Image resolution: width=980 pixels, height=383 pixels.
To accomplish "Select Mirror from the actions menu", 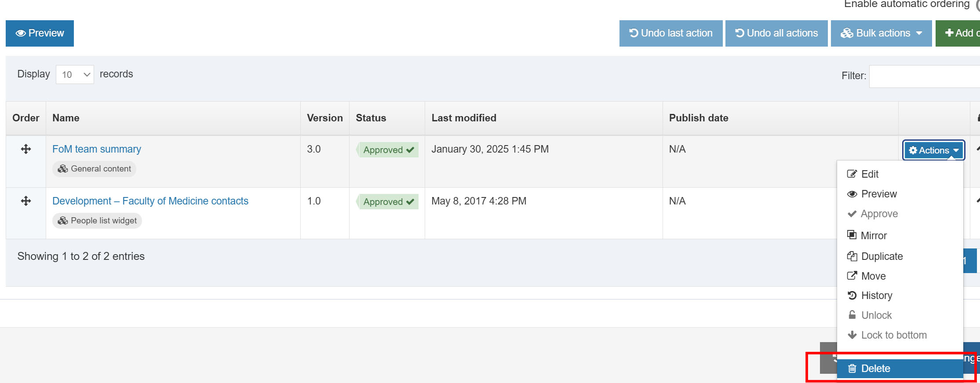I will [x=873, y=236].
